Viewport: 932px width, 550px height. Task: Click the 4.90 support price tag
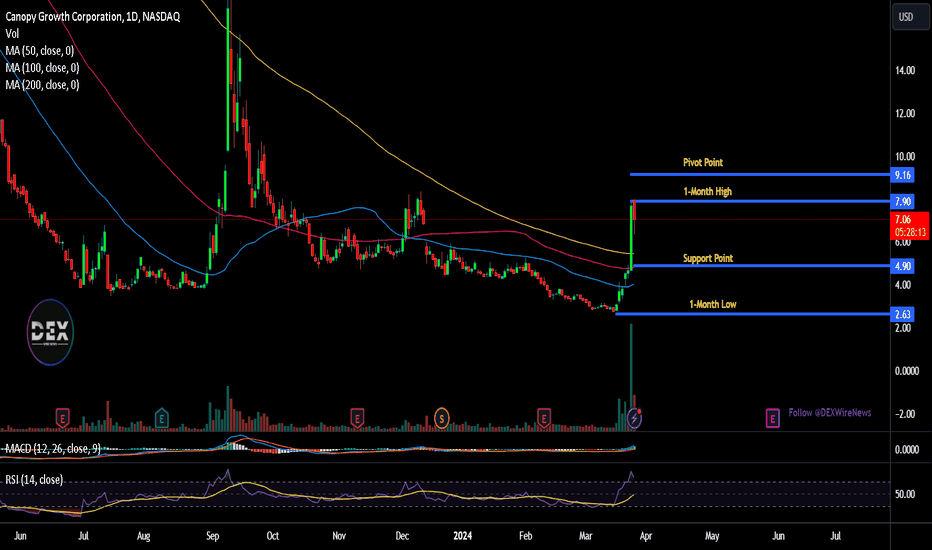[x=902, y=266]
